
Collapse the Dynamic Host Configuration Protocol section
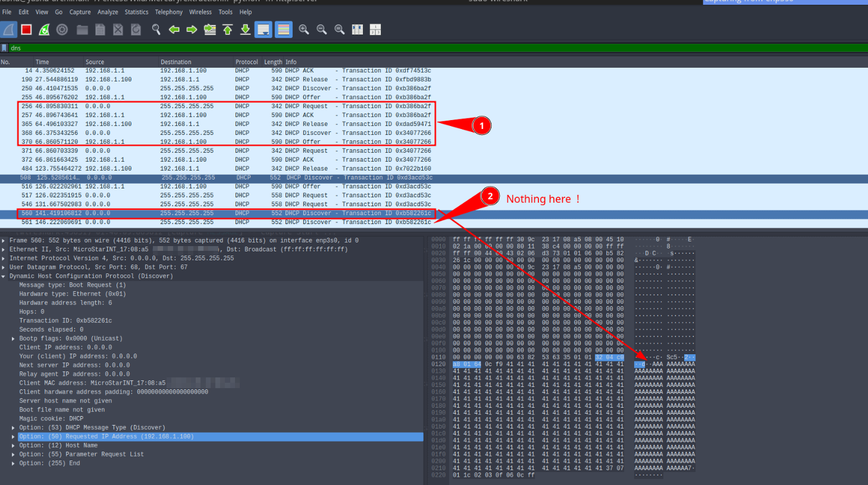pos(4,276)
